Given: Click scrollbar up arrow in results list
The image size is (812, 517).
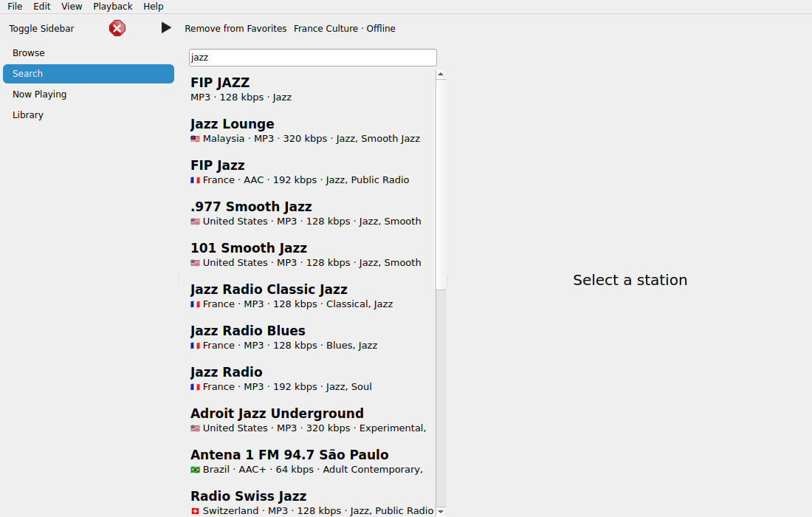Looking at the screenshot, I should pyautogui.click(x=441, y=74).
